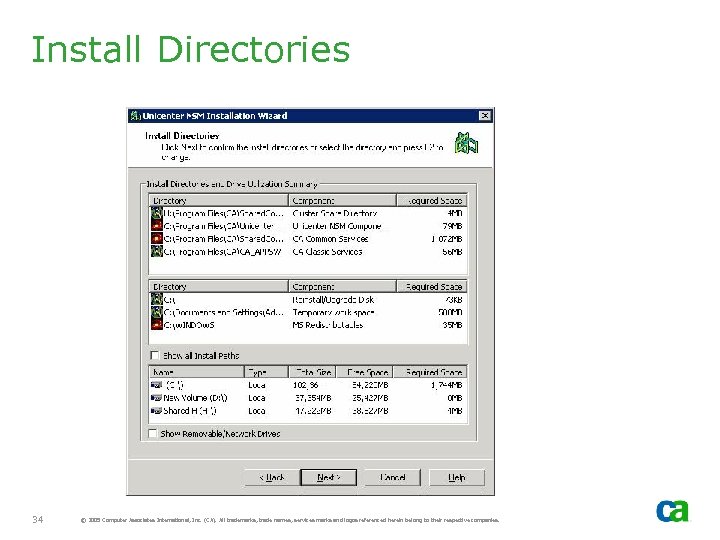Enable Show all Install Paths checkbox
This screenshot has height=540, width=720.
coord(155,355)
